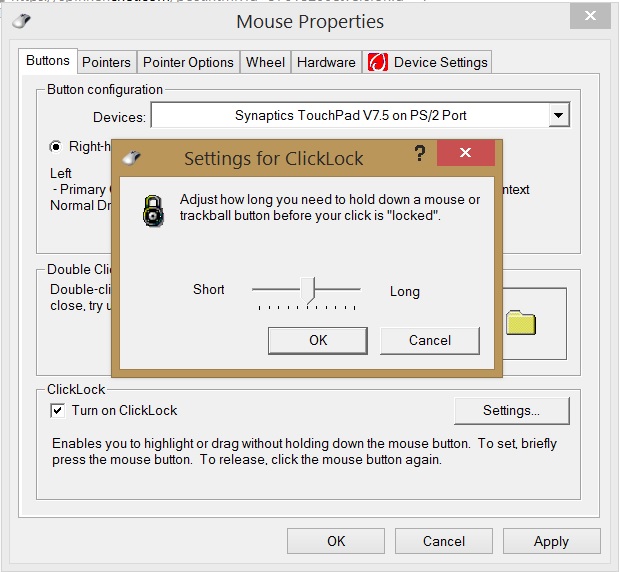
Task: Switch to the Device Settings tab
Action: 427,62
